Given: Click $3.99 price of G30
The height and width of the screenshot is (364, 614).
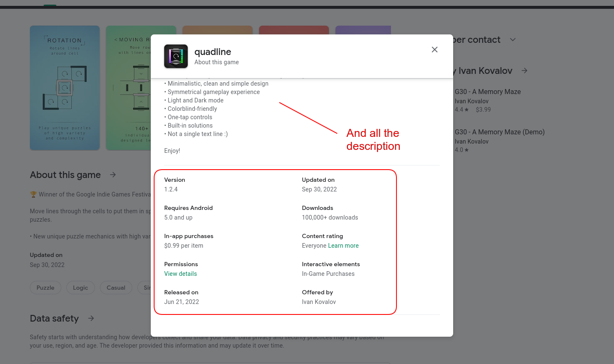Looking at the screenshot, I should [x=483, y=110].
